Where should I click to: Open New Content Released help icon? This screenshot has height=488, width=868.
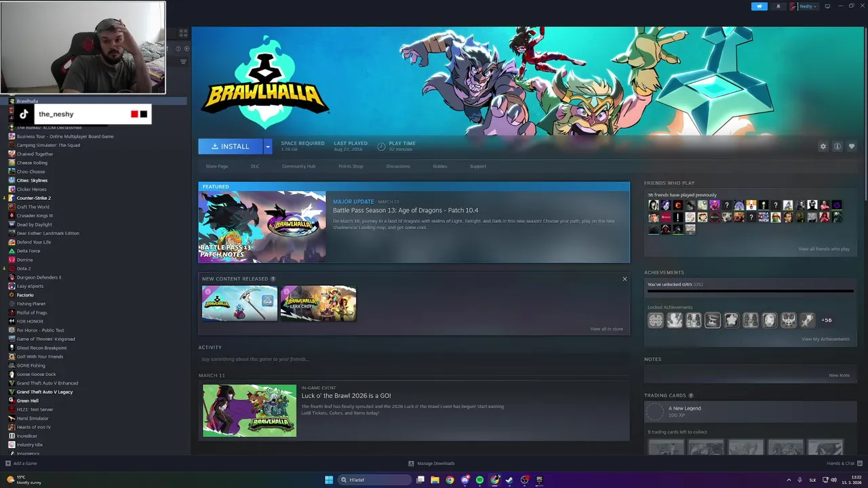click(x=273, y=279)
